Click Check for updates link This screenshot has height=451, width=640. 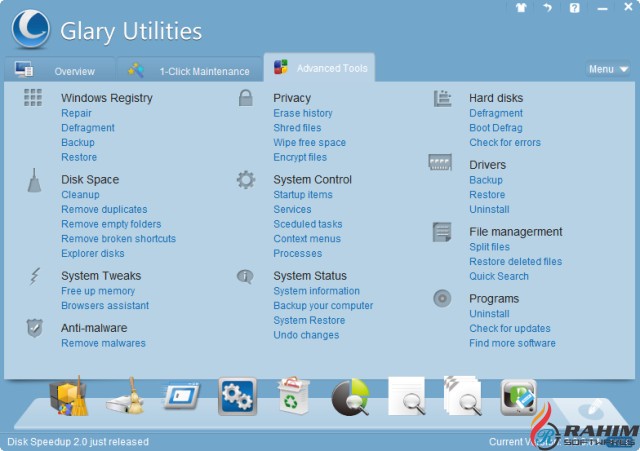(510, 329)
